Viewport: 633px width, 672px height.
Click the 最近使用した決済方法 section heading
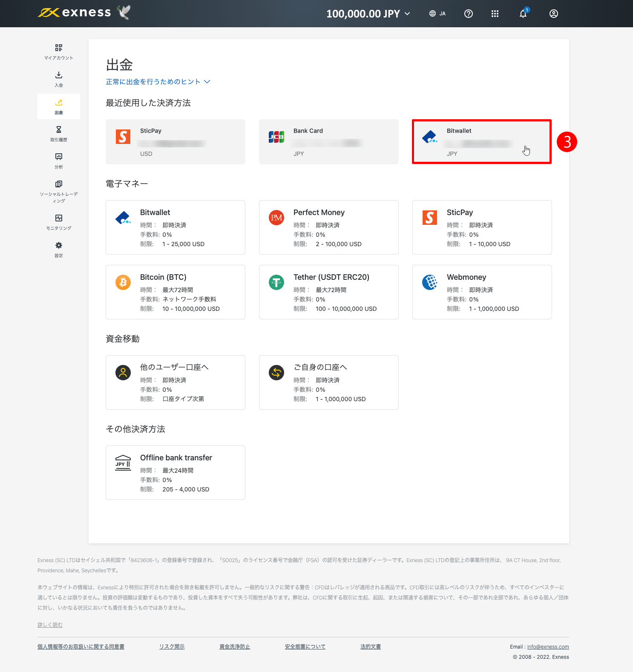point(148,103)
